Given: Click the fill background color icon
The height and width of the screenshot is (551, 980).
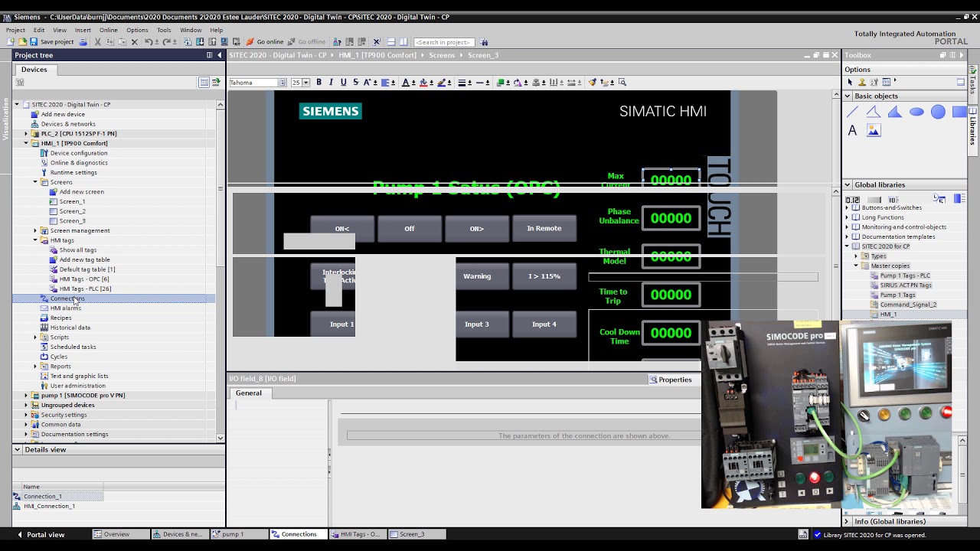Looking at the screenshot, I should [x=423, y=83].
